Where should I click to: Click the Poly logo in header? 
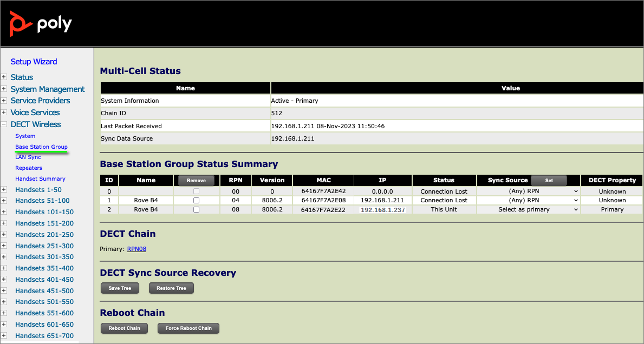(41, 24)
